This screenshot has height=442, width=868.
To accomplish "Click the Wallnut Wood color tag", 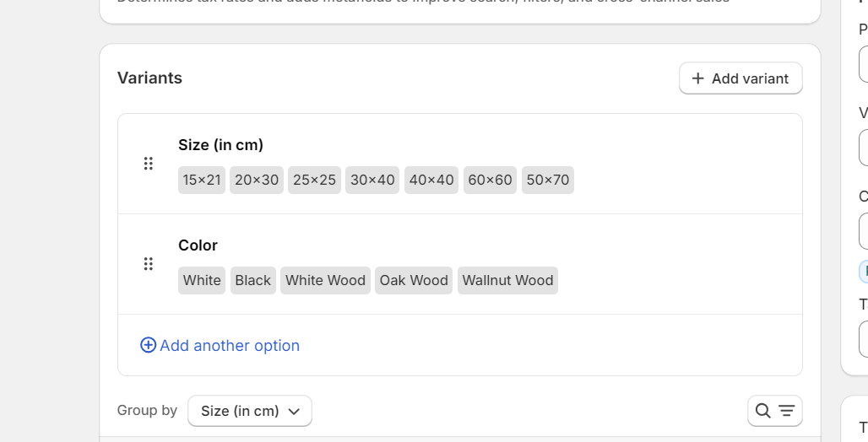I will click(x=507, y=280).
